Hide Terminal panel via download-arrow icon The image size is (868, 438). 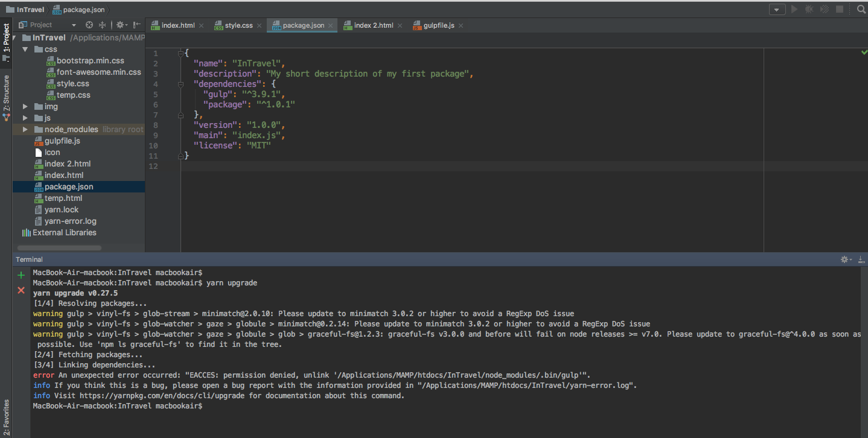(861, 259)
